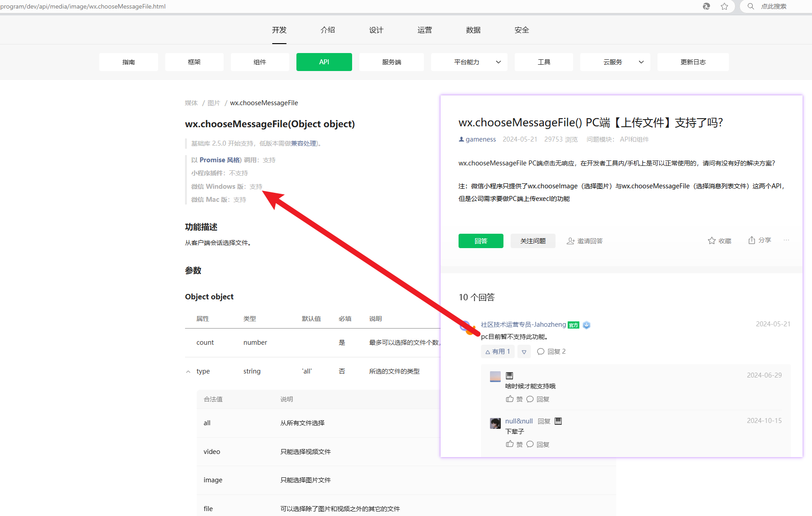
Task: Open the 社区技术运营专员-Jahozheng profile link
Action: point(523,325)
